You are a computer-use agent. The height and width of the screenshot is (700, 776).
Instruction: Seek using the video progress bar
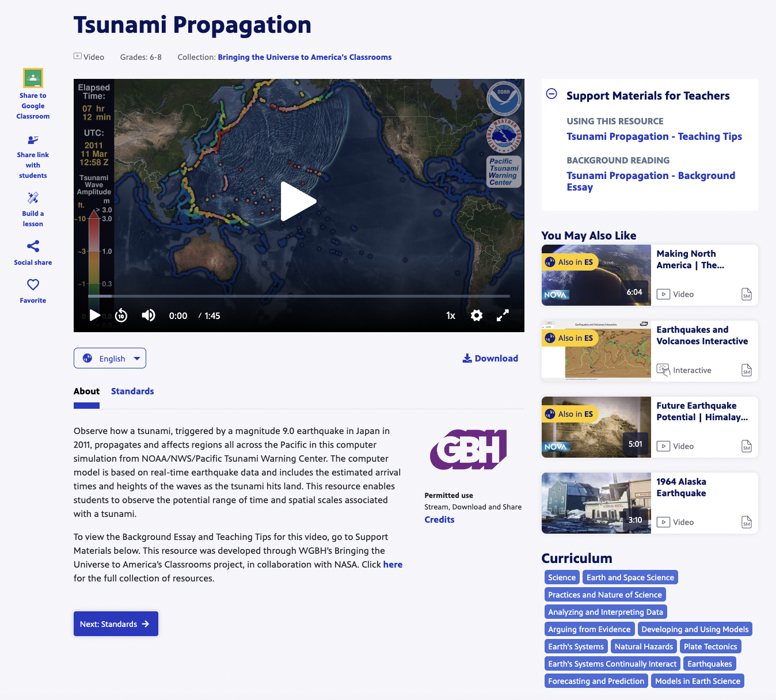pyautogui.click(x=299, y=296)
